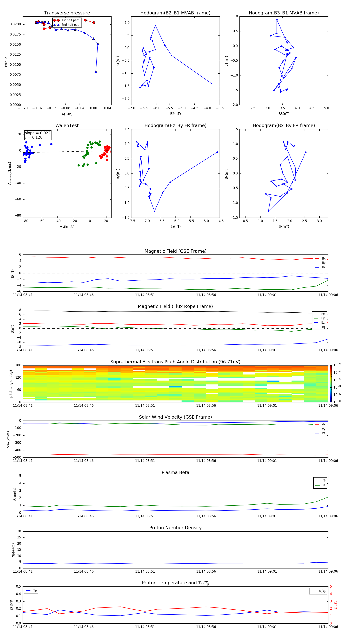Click the 'Bx(nT)' axis label
351x644 pixels.
[284, 227]
